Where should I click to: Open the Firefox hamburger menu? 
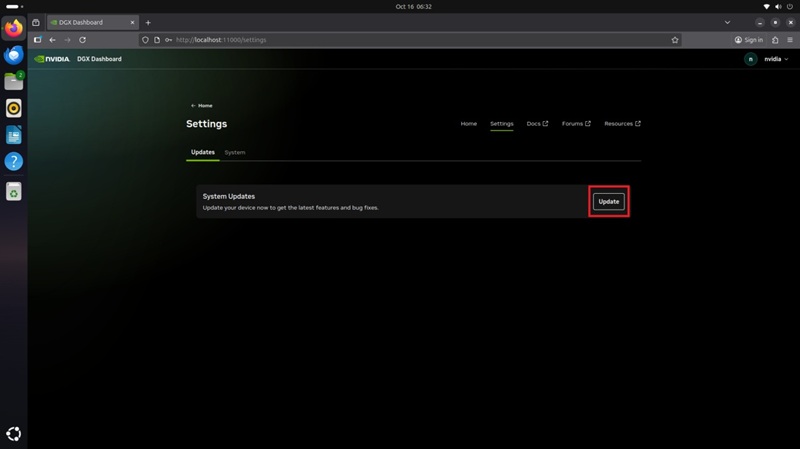(x=790, y=40)
